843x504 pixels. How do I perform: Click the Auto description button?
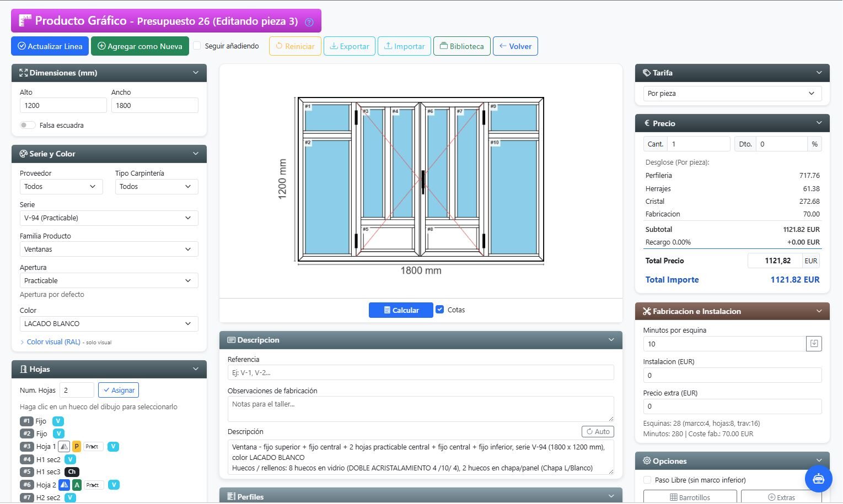click(598, 432)
